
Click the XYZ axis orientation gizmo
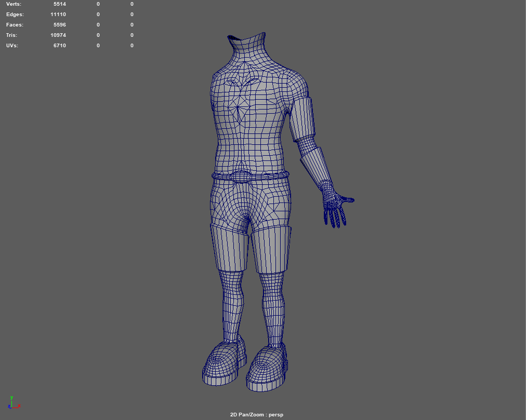click(x=12, y=402)
